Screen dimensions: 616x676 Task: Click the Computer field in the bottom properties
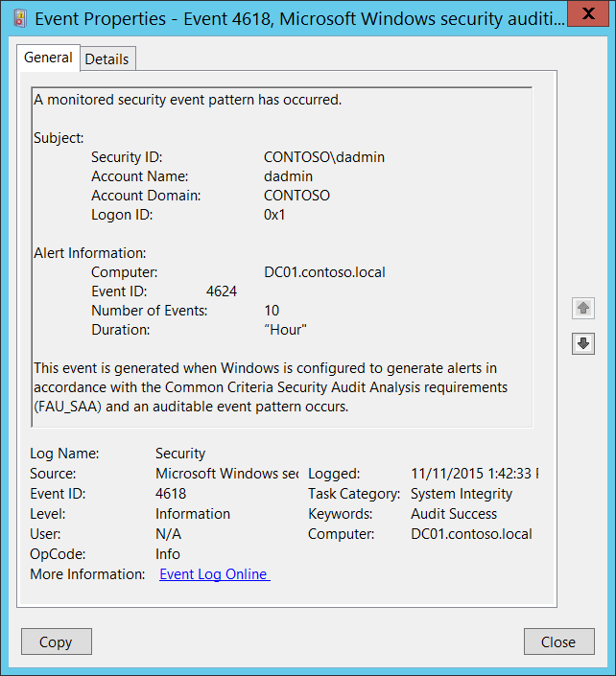point(470,534)
